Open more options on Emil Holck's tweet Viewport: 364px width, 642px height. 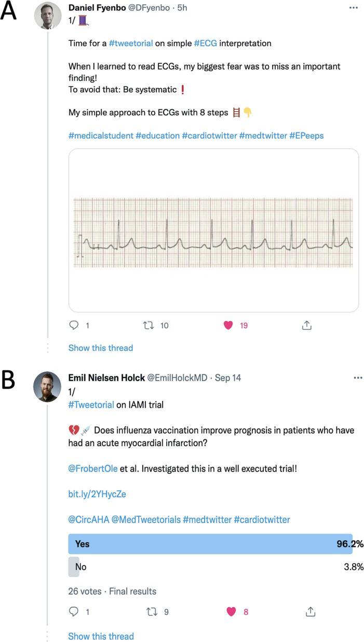358,378
